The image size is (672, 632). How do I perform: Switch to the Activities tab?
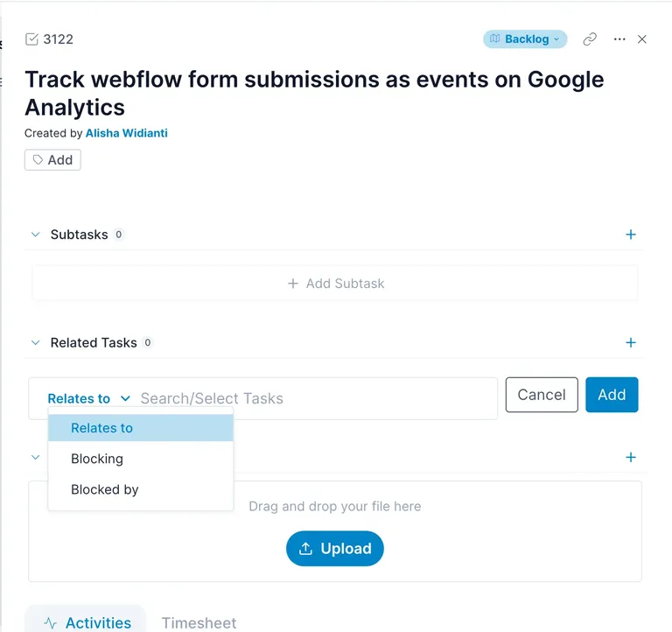coord(86,622)
